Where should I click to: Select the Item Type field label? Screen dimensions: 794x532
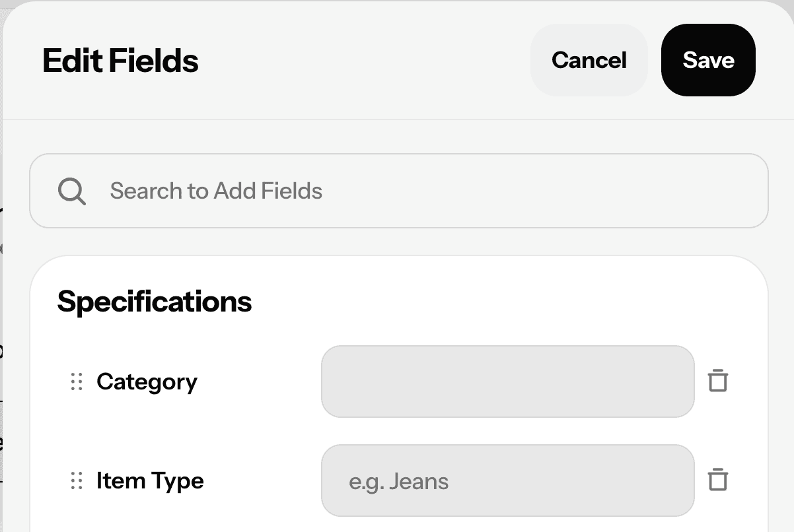(x=150, y=481)
